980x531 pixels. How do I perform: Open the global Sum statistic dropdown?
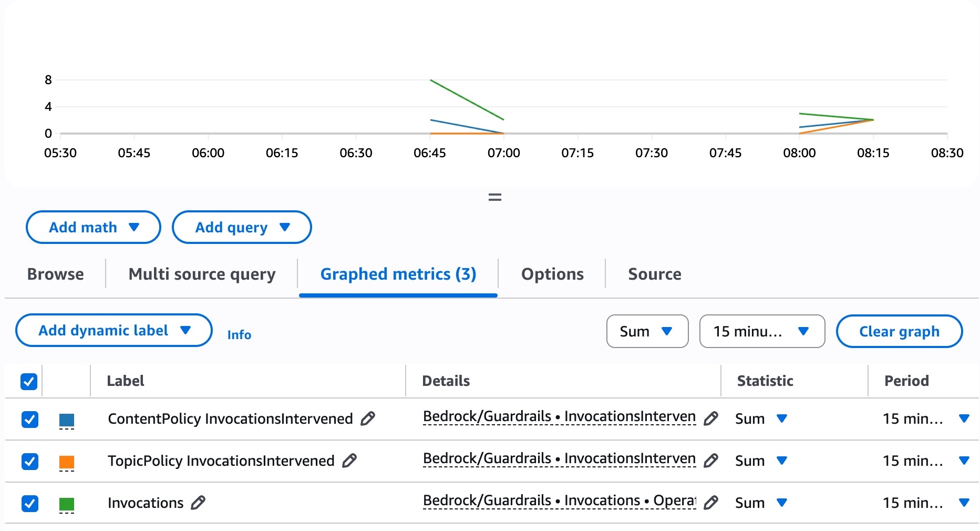(647, 331)
